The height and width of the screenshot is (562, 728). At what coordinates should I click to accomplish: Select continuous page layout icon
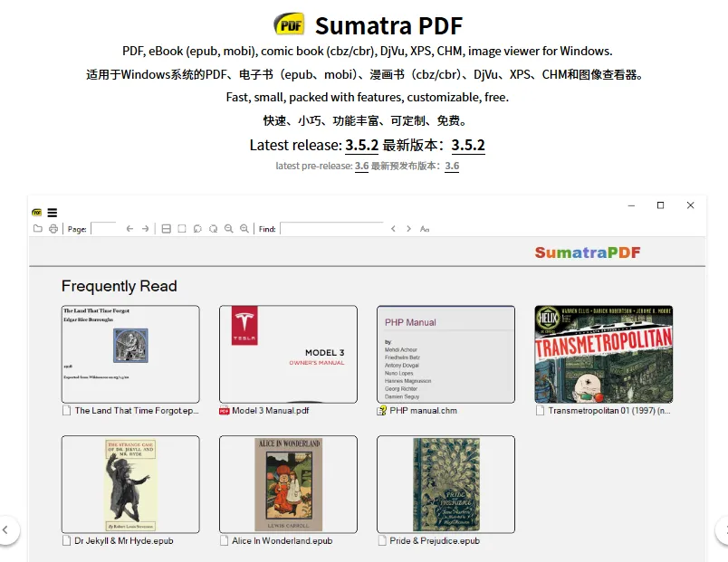(x=167, y=228)
